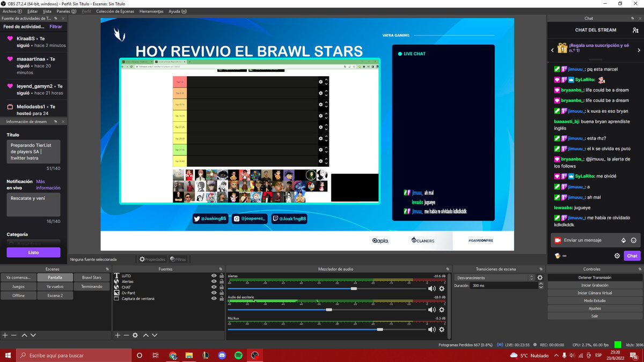Open Discord from the Windows taskbar
Image resolution: width=644 pixels, height=362 pixels.
click(x=222, y=355)
